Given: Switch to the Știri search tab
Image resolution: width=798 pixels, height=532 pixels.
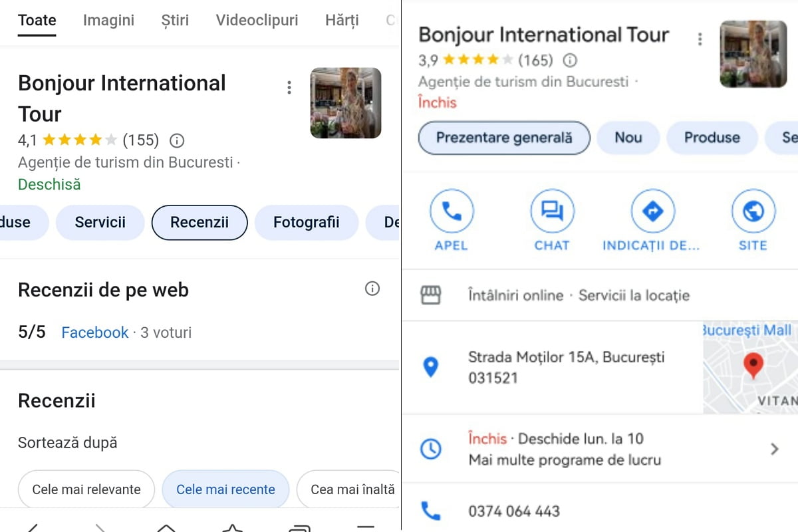Looking at the screenshot, I should pyautogui.click(x=175, y=20).
